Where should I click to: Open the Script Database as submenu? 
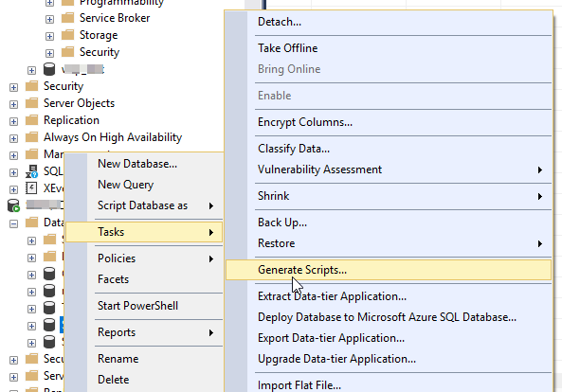point(144,205)
